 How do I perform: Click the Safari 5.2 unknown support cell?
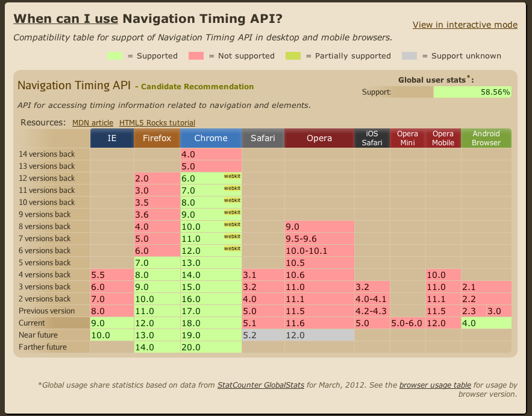click(263, 335)
